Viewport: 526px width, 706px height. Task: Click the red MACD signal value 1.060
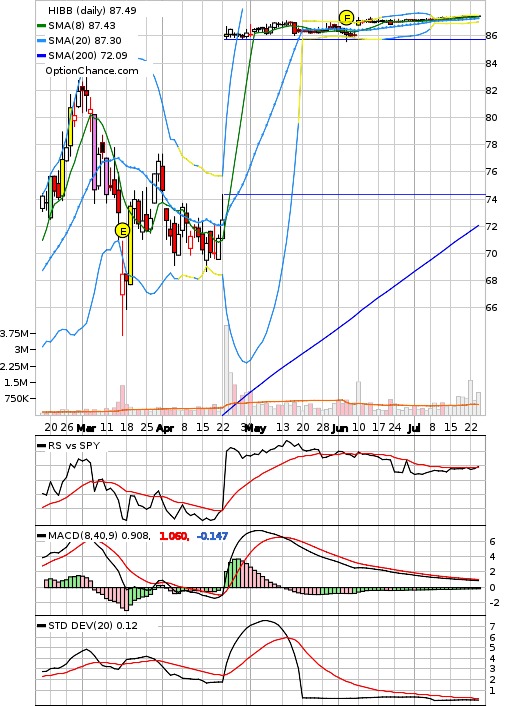[x=174, y=536]
